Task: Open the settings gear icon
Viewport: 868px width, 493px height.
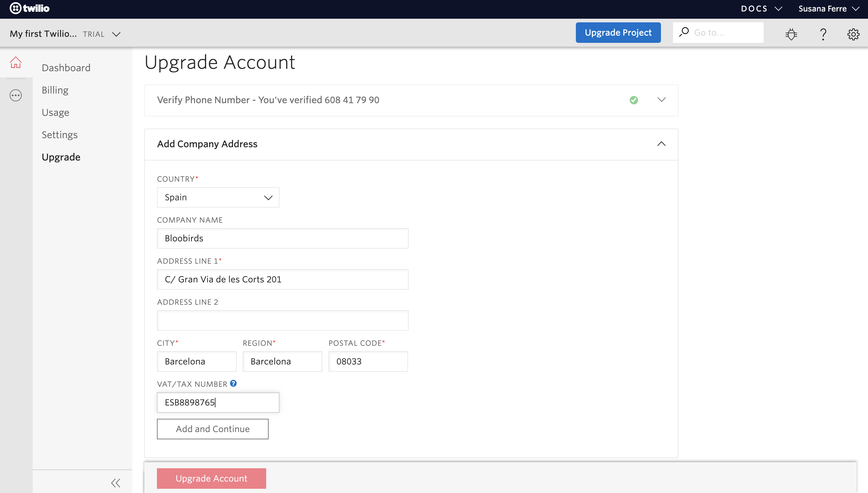Action: click(853, 34)
